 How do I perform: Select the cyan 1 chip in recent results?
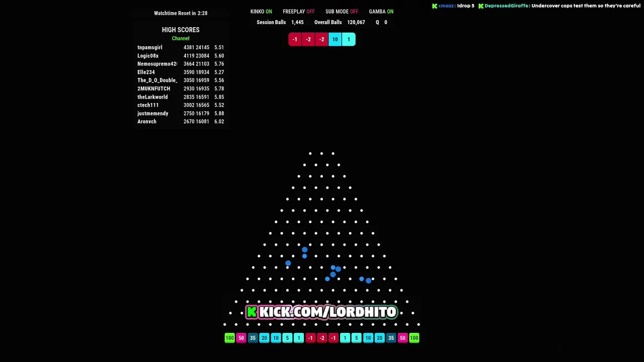coord(349,39)
